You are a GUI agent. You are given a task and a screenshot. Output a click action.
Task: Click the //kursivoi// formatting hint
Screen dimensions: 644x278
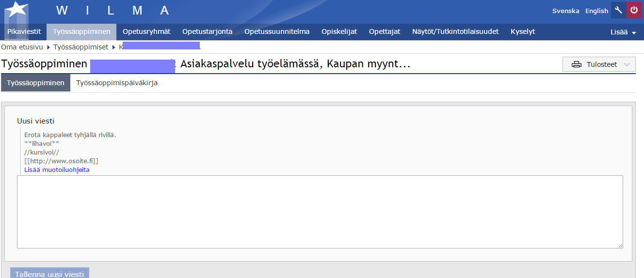pyautogui.click(x=42, y=153)
